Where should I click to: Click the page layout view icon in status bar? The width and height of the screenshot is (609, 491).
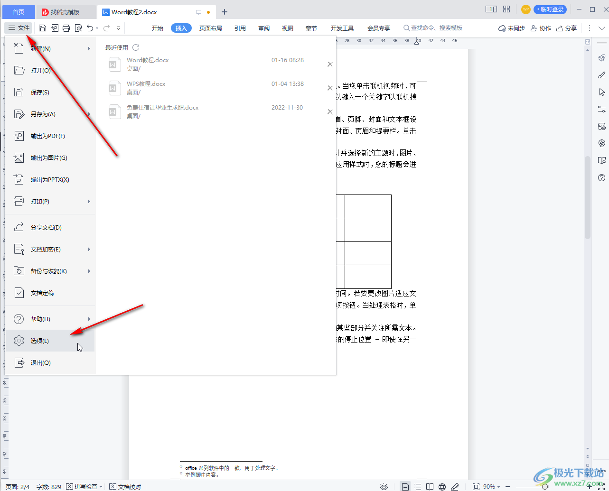[x=405, y=486]
